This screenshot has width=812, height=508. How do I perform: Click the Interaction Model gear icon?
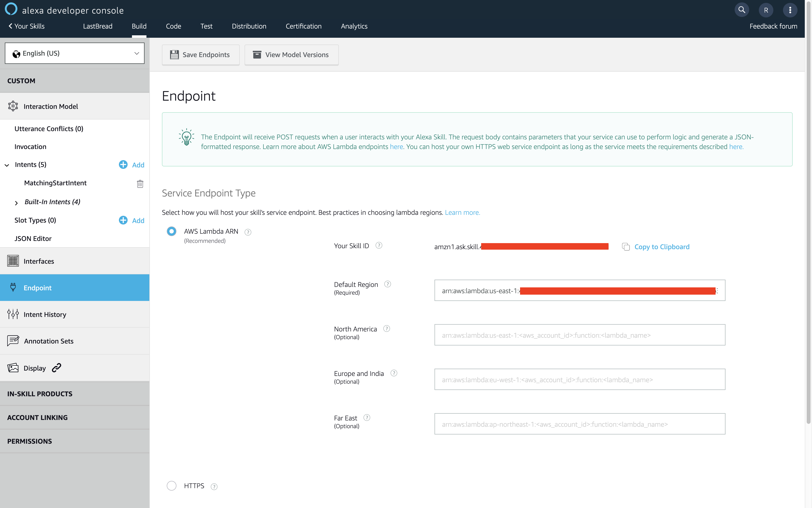(13, 106)
